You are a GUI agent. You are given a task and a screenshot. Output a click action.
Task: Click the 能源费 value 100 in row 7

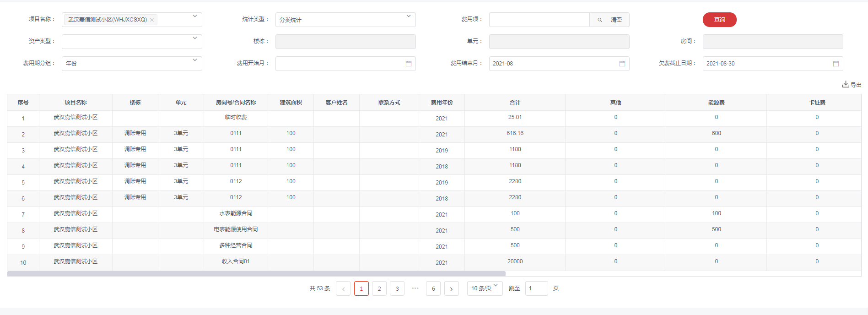pos(716,213)
